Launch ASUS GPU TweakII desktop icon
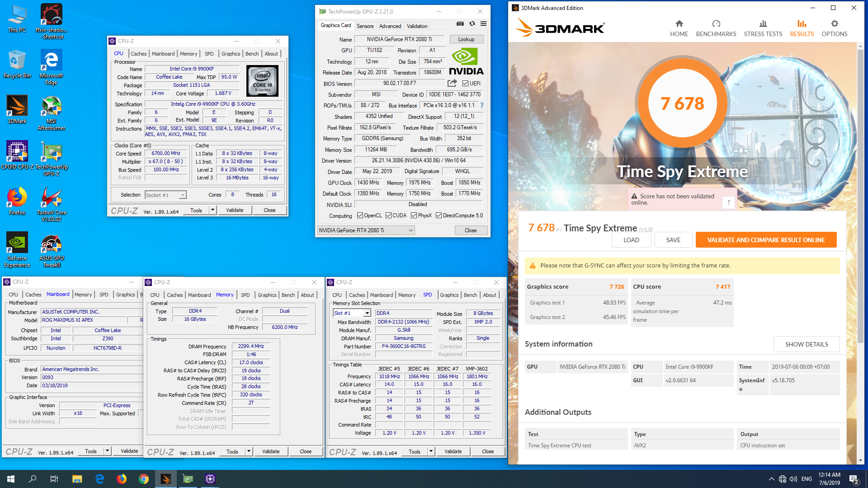Image resolution: width=868 pixels, height=488 pixels. 52,251
